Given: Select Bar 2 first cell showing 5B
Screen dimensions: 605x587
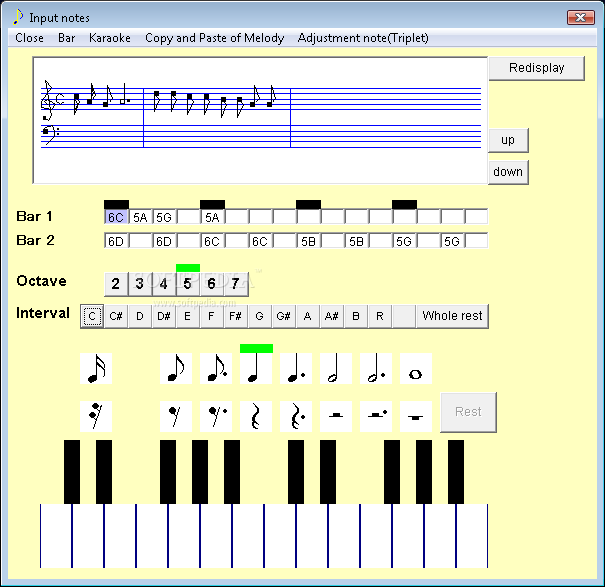Looking at the screenshot, I should click(308, 241).
